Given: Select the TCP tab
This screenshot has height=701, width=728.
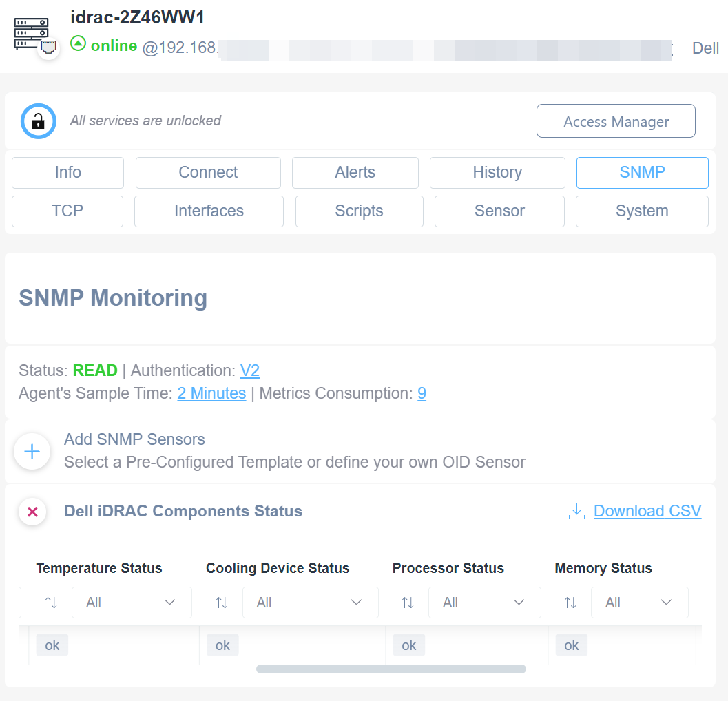Looking at the screenshot, I should point(67,211).
